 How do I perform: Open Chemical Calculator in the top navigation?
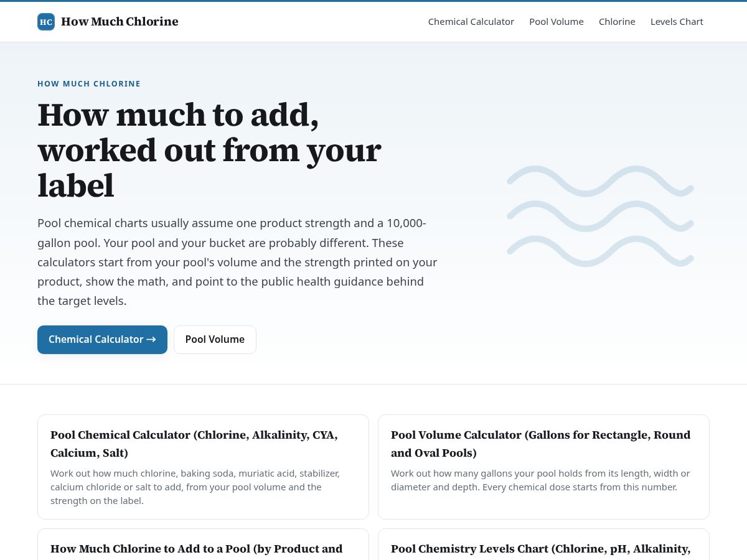point(471,22)
